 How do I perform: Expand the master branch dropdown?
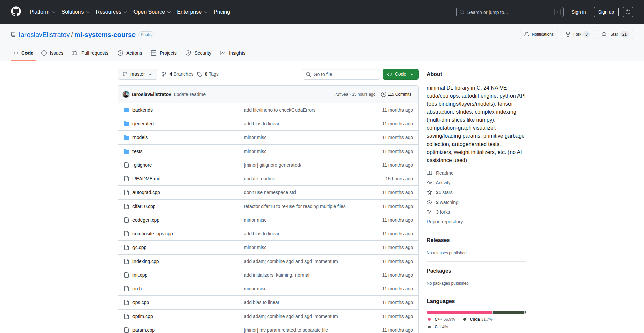(x=138, y=74)
